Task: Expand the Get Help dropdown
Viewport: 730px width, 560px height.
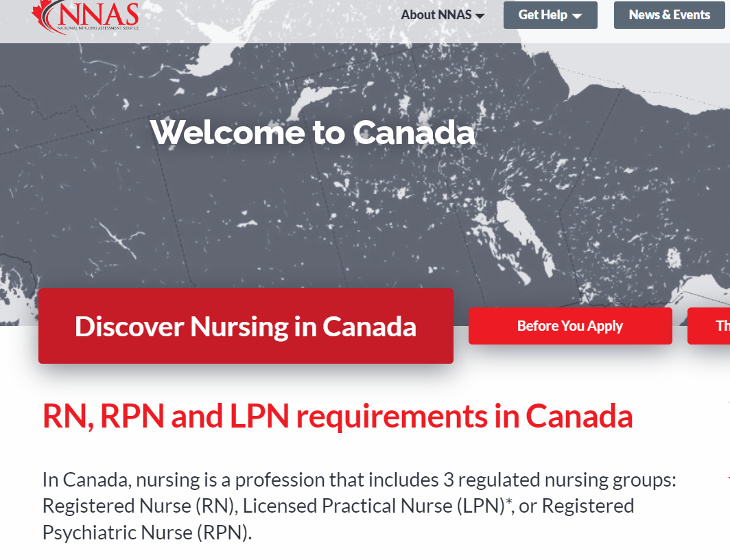Action: (550, 15)
